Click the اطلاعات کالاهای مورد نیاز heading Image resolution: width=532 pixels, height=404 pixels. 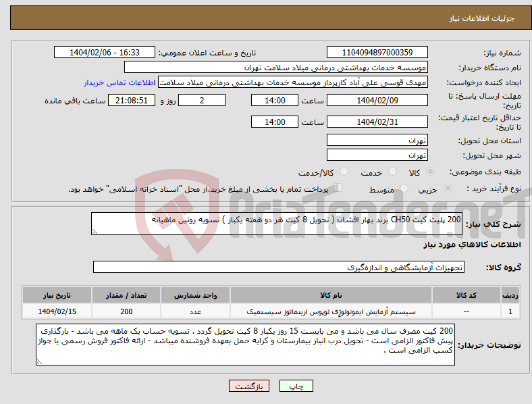[x=472, y=245]
